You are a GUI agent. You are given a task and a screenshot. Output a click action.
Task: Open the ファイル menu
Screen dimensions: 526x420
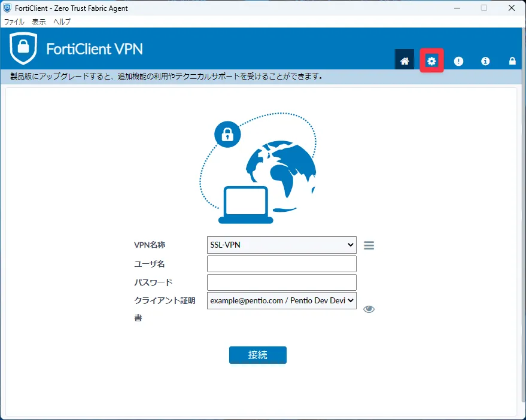point(14,22)
